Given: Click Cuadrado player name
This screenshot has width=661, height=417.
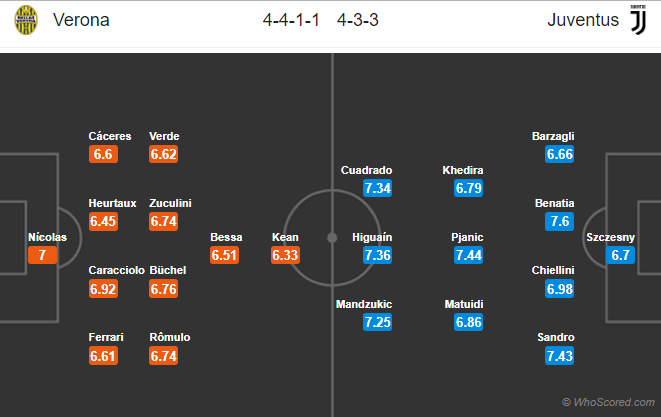Looking at the screenshot, I should (366, 170).
